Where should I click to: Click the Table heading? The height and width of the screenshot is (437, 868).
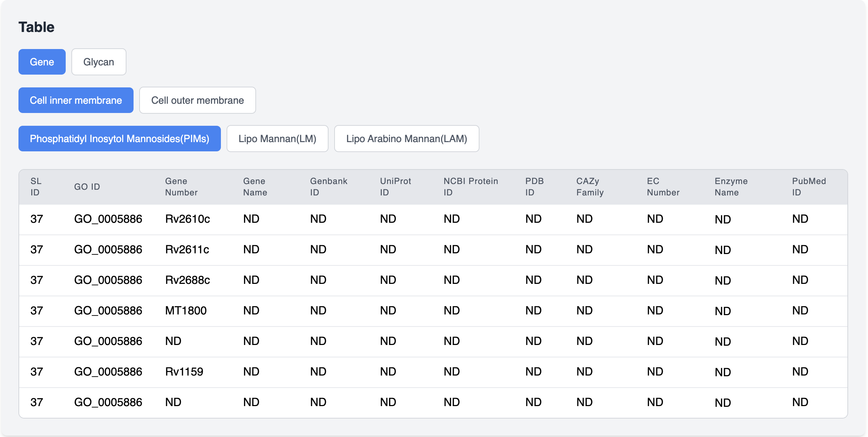point(36,27)
